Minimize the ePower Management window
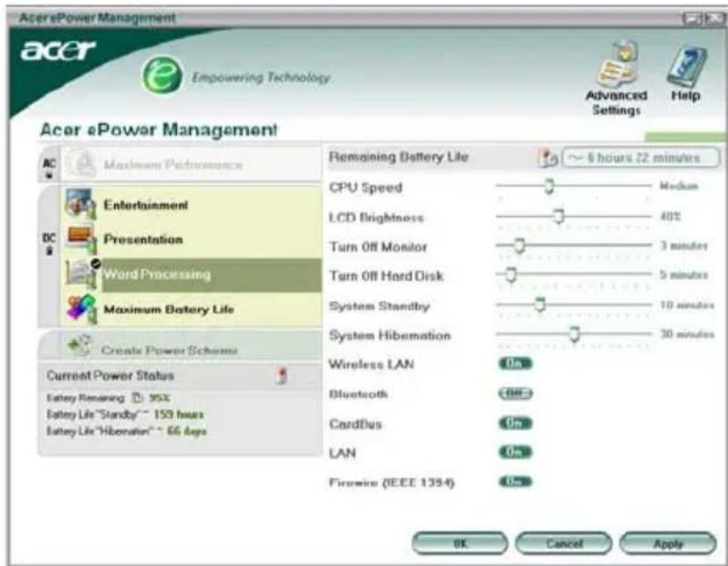This screenshot has height=566, width=728. (692, 18)
